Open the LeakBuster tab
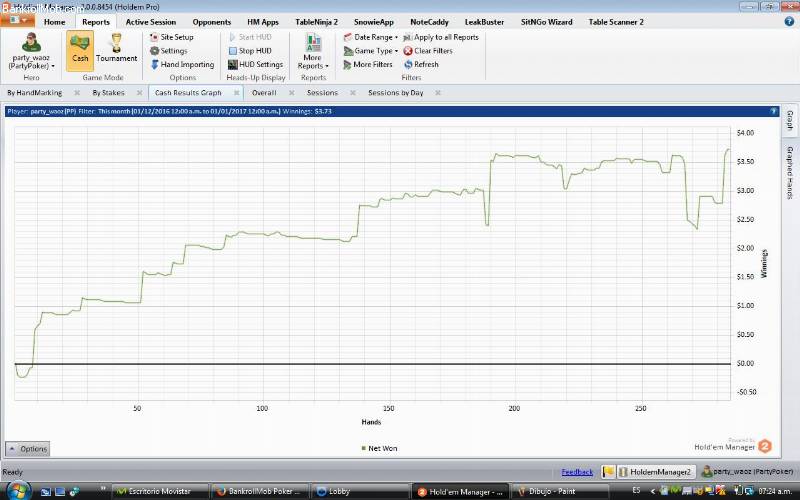Viewport: 800px width, 500px height. [484, 22]
